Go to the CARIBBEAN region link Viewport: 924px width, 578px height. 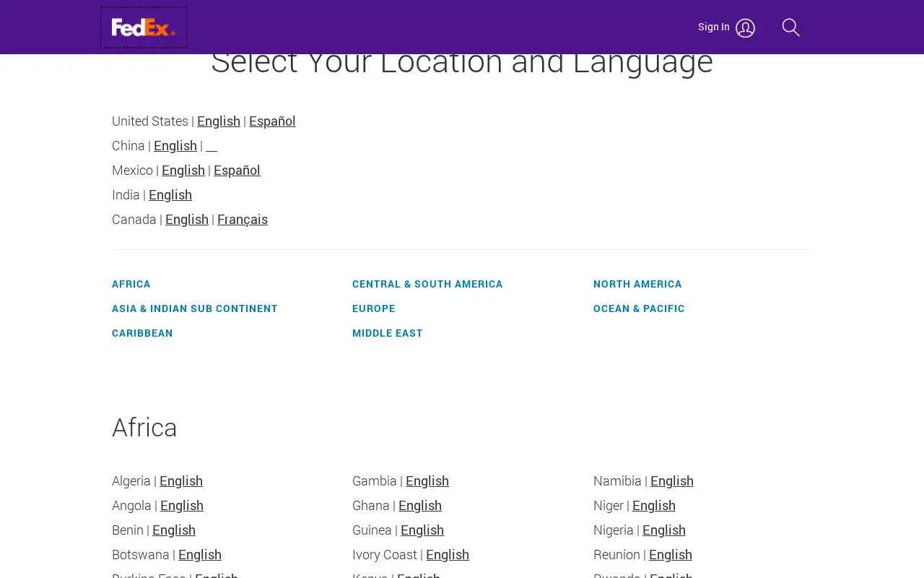142,333
